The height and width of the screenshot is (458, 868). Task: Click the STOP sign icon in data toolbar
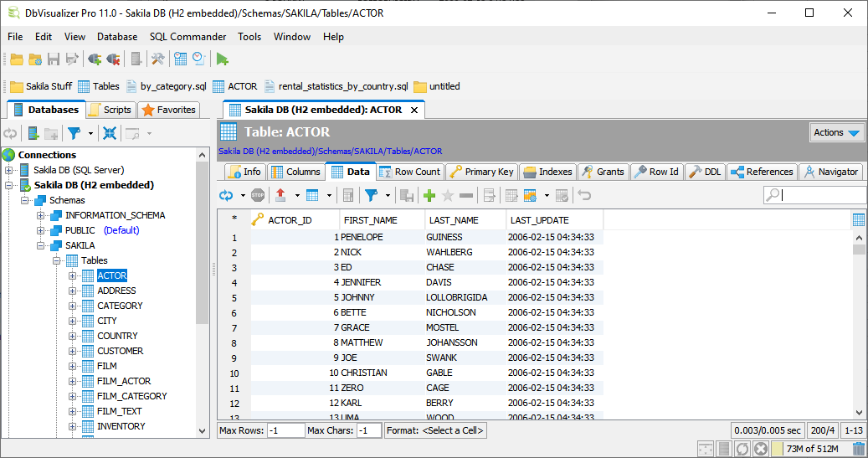(x=258, y=195)
